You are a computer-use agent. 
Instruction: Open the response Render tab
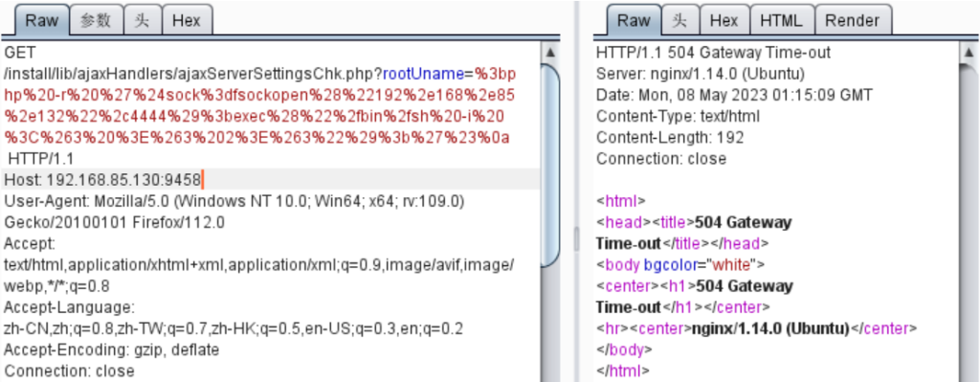pos(853,20)
